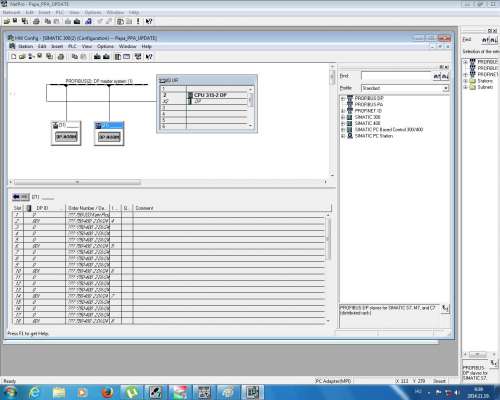500x400 pixels.
Task: Open Insert menu in HW Config
Action: point(57,46)
